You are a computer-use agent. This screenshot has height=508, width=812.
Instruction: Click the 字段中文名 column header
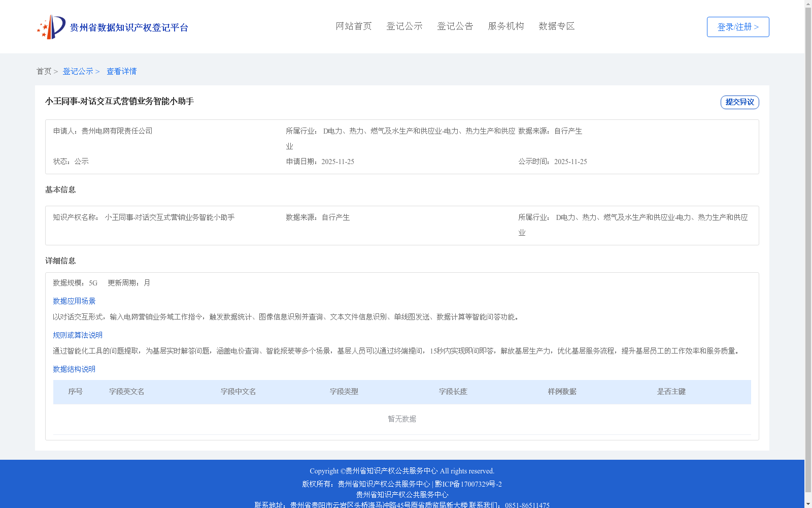pyautogui.click(x=239, y=392)
